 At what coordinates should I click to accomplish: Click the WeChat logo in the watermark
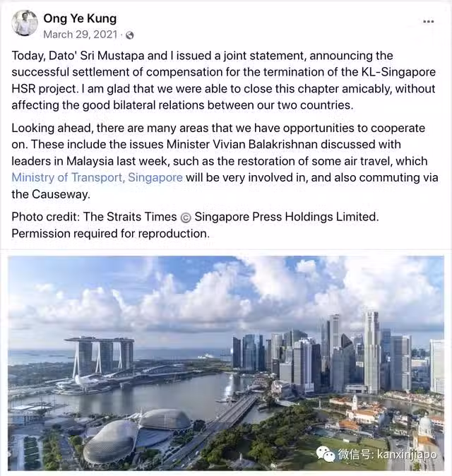(x=326, y=454)
